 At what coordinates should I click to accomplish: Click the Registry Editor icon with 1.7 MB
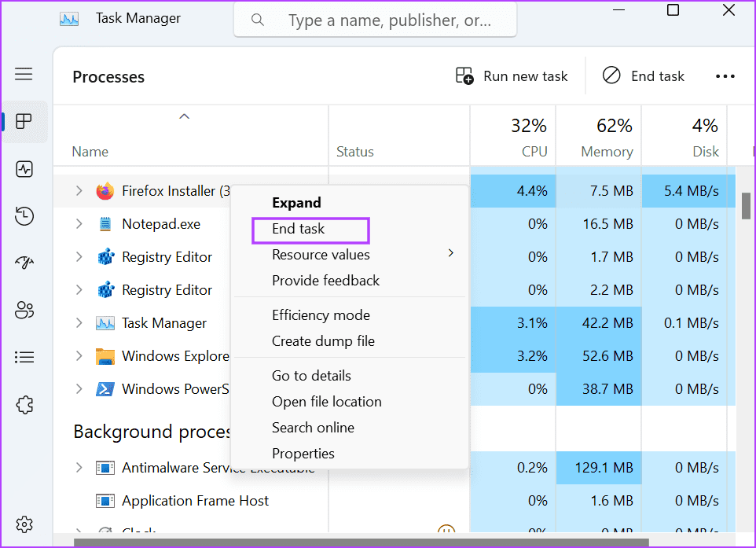106,256
